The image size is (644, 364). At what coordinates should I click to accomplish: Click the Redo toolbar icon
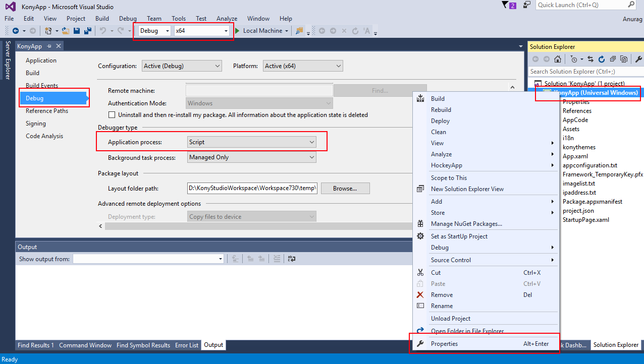121,31
